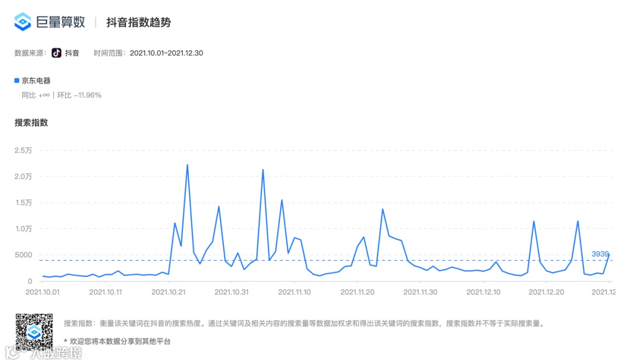630x364 pixels.
Task: Click the 同比 +∞ value
Action: [x=36, y=95]
